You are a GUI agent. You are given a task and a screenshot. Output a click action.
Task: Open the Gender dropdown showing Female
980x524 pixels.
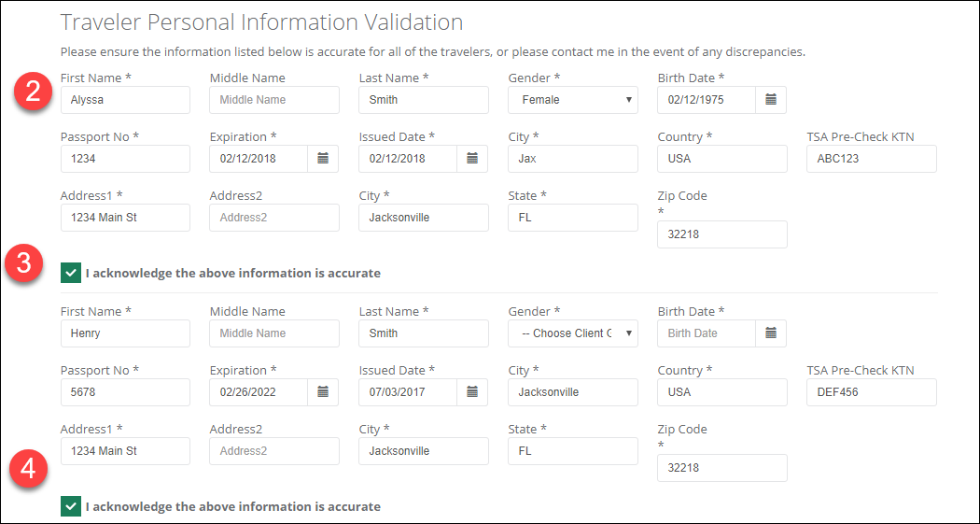[573, 100]
